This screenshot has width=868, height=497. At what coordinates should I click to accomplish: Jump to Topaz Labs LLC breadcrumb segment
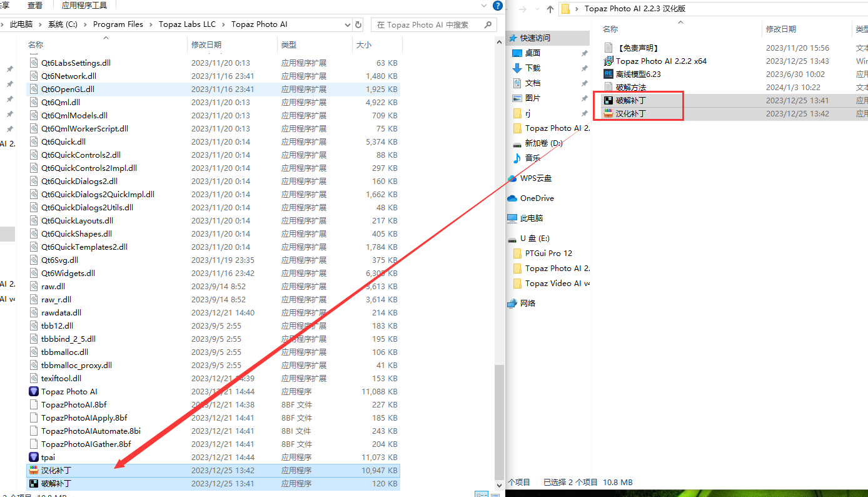click(187, 24)
